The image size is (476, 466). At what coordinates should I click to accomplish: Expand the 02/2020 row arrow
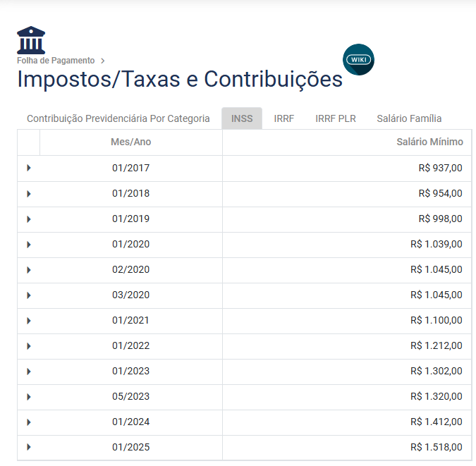[29, 269]
